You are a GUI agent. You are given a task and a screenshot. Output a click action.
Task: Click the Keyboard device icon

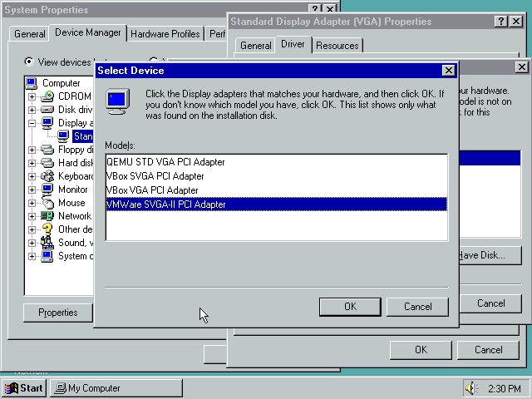coord(47,176)
